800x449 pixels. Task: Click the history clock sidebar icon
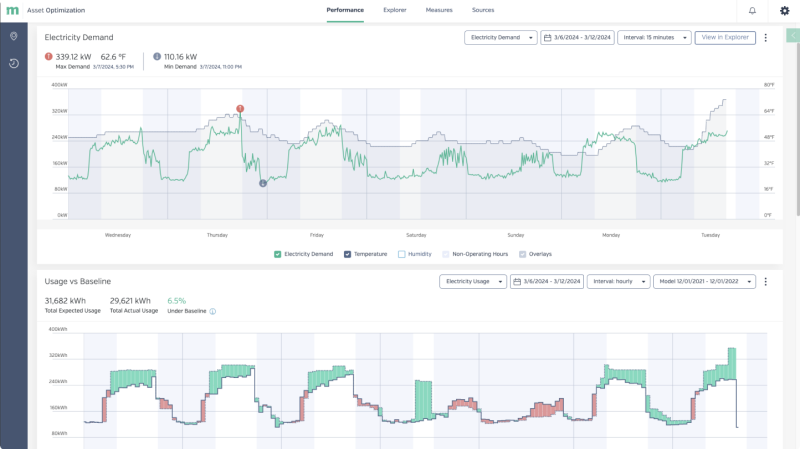(x=14, y=63)
